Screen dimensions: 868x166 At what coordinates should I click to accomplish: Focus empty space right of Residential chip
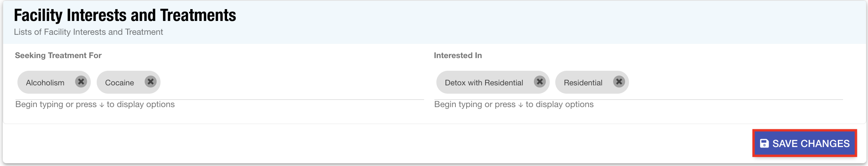733,82
